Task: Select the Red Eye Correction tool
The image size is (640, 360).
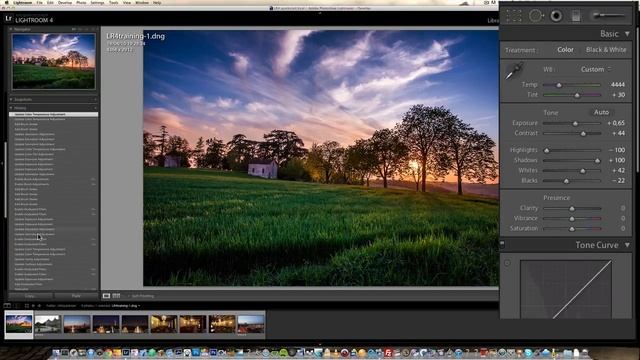Action: (556, 16)
